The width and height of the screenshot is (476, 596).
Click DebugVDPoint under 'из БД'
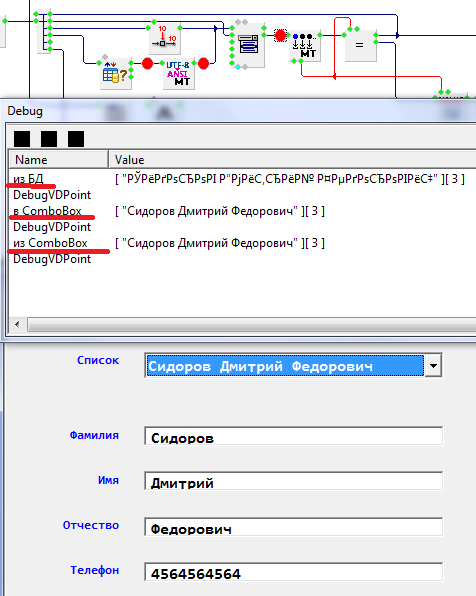(52, 195)
